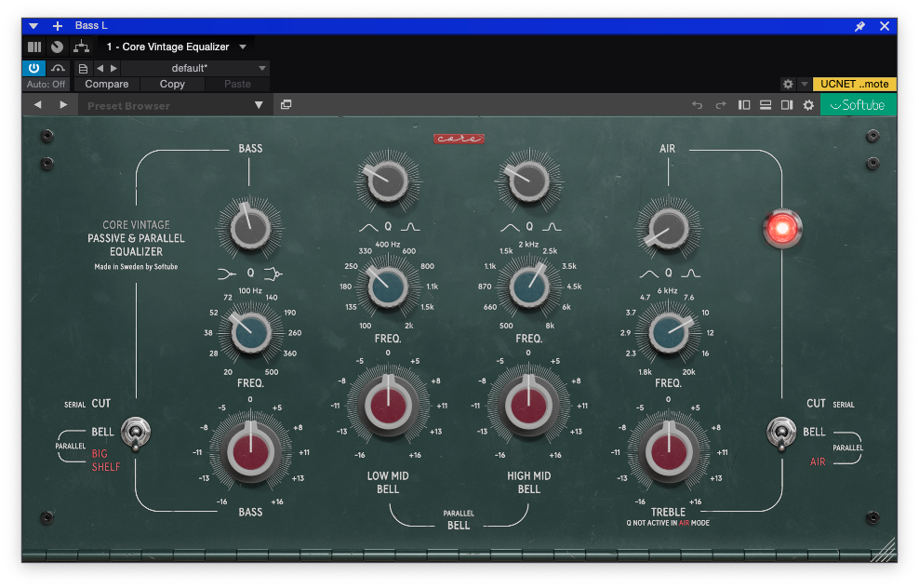
Task: Click the BASS gain knob
Action: 251,452
